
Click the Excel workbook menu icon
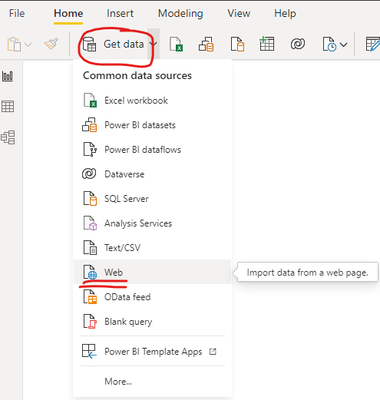point(90,100)
